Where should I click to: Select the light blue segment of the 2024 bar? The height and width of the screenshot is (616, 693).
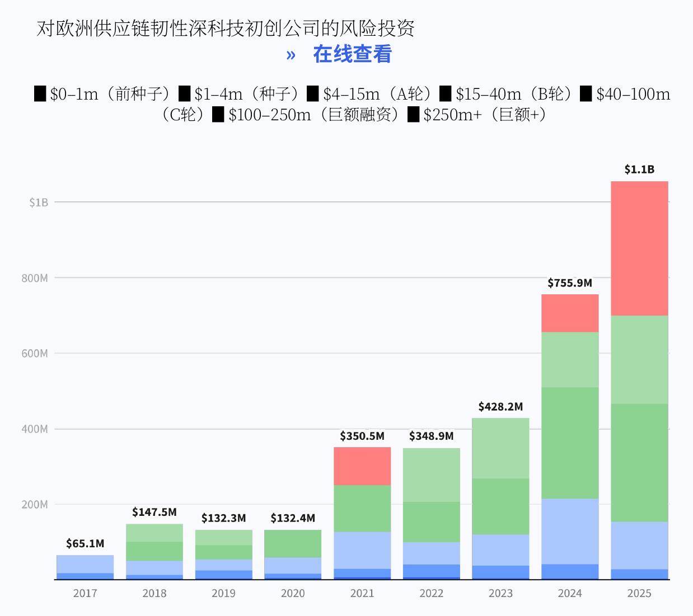[570, 532]
